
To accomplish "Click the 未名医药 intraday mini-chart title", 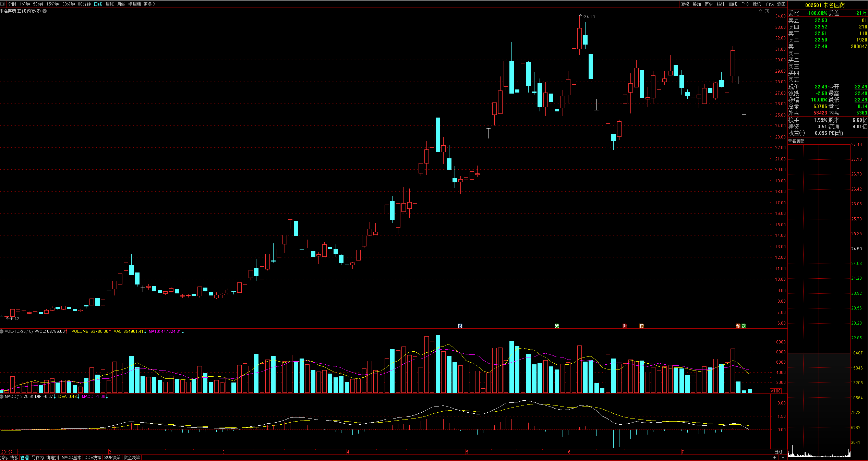I will (x=796, y=141).
